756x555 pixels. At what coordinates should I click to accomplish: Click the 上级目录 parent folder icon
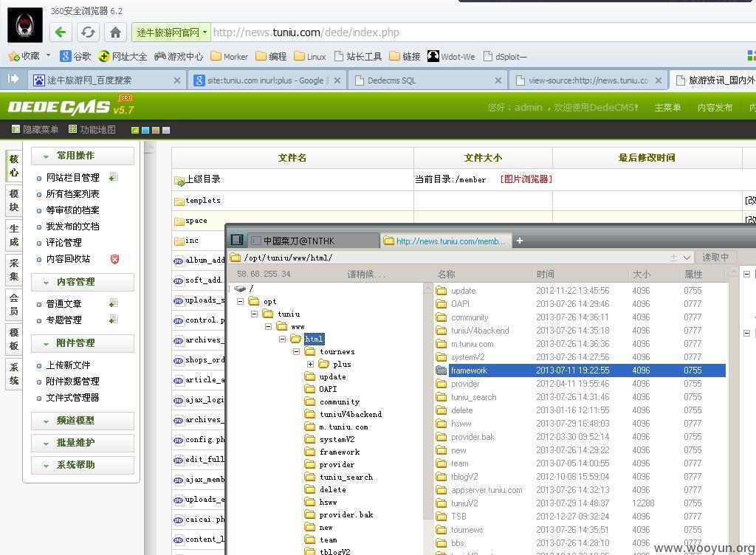point(179,181)
